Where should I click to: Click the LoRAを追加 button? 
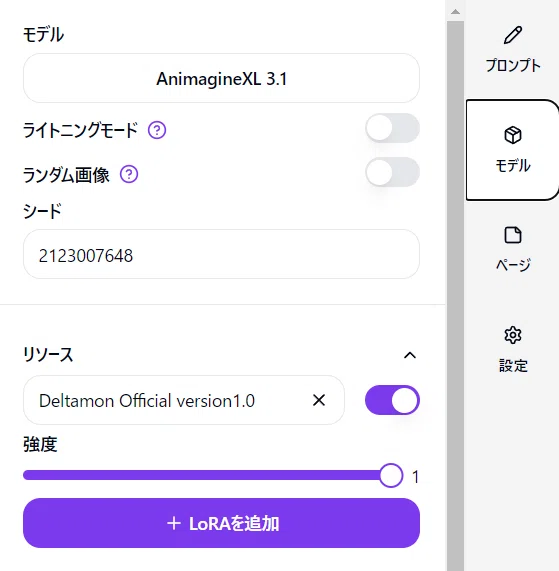point(221,523)
